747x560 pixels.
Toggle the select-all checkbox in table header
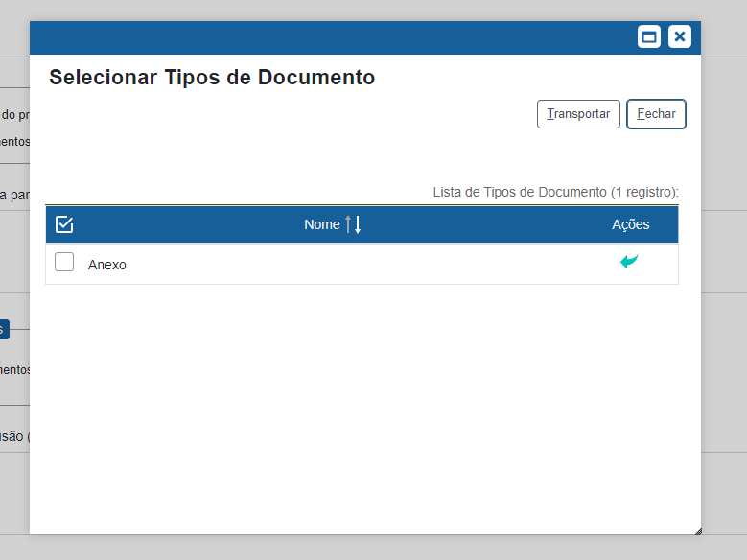pyautogui.click(x=64, y=224)
